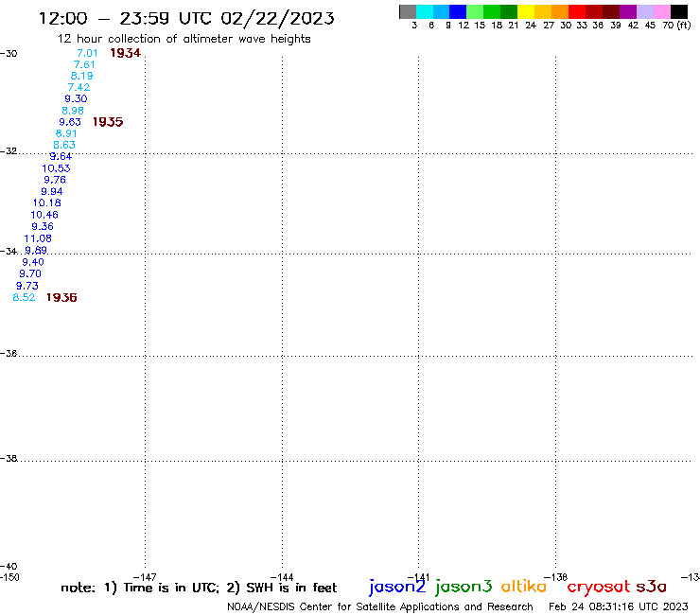Select the black swatch ending the color bar
Image resolution: width=700 pixels, height=615 pixels.
(678, 11)
